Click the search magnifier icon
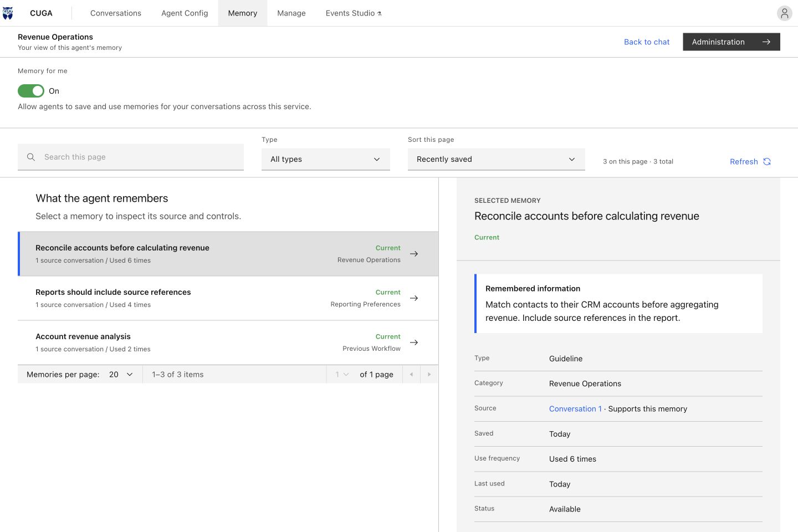Screen dimensions: 798x532 click(x=31, y=157)
